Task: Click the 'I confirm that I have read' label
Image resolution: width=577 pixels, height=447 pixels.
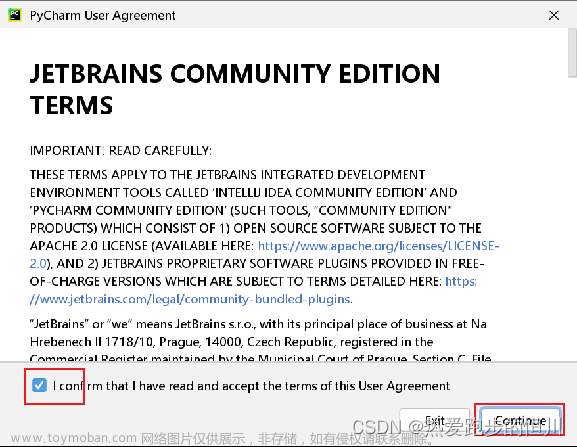Action: point(251,386)
